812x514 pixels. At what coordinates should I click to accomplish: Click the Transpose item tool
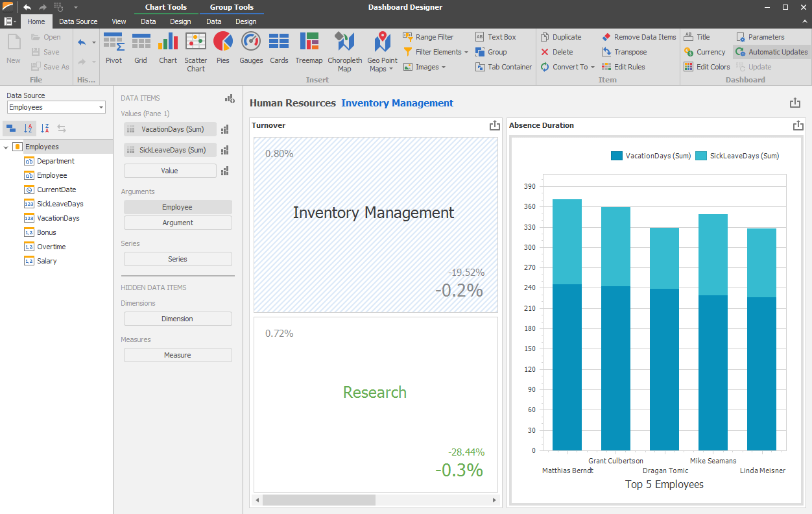(x=625, y=52)
